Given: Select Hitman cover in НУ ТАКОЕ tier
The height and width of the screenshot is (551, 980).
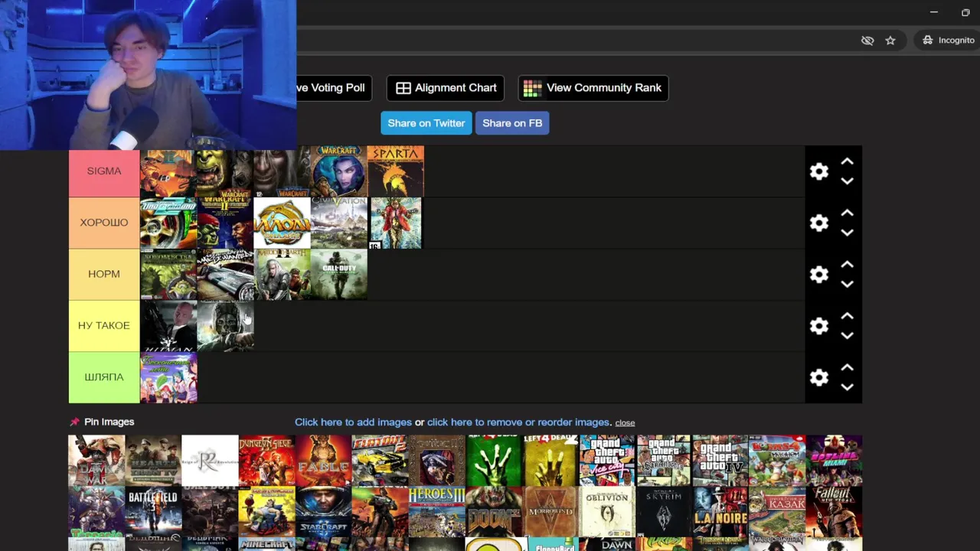Looking at the screenshot, I should point(168,326).
